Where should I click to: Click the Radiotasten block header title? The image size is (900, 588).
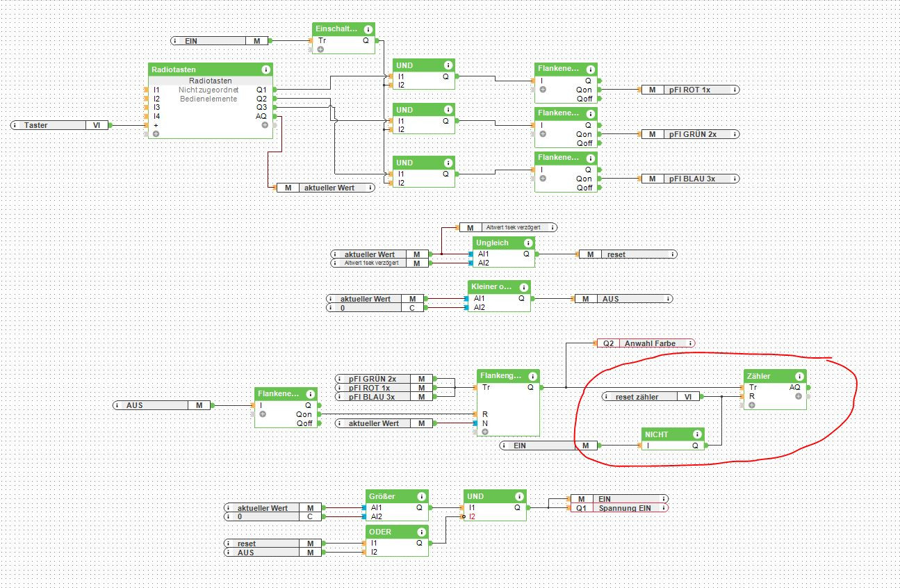point(174,70)
